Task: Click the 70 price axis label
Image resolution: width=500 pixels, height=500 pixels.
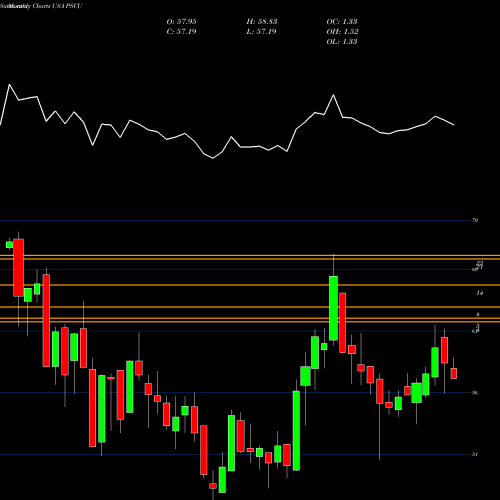Action: pyautogui.click(x=475, y=220)
